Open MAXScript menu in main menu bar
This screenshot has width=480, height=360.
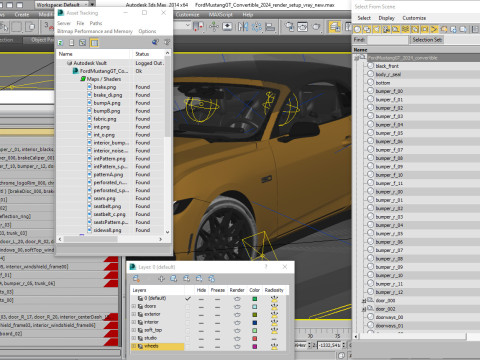(220, 15)
